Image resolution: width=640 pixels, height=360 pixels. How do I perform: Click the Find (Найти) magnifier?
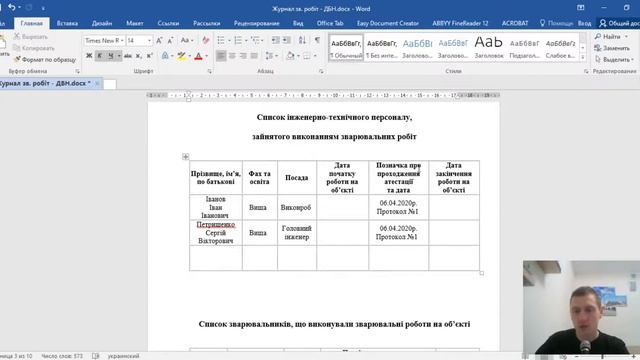pos(607,37)
